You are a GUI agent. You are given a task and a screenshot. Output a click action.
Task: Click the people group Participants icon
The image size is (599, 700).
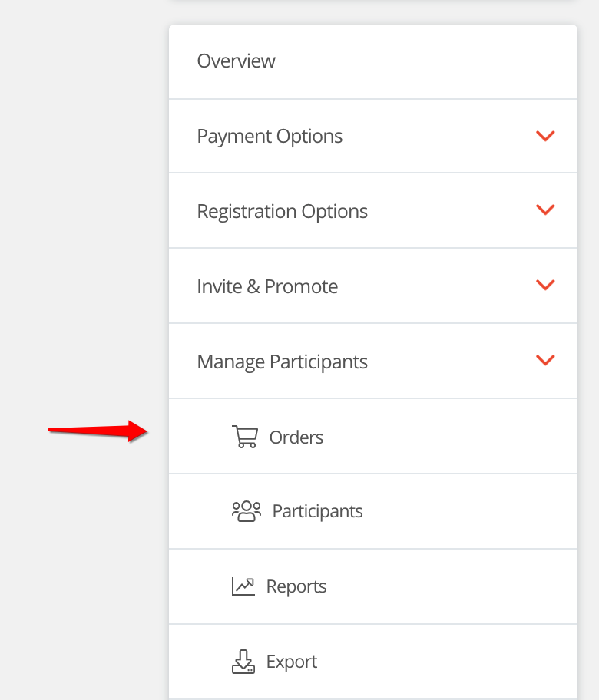(x=246, y=511)
